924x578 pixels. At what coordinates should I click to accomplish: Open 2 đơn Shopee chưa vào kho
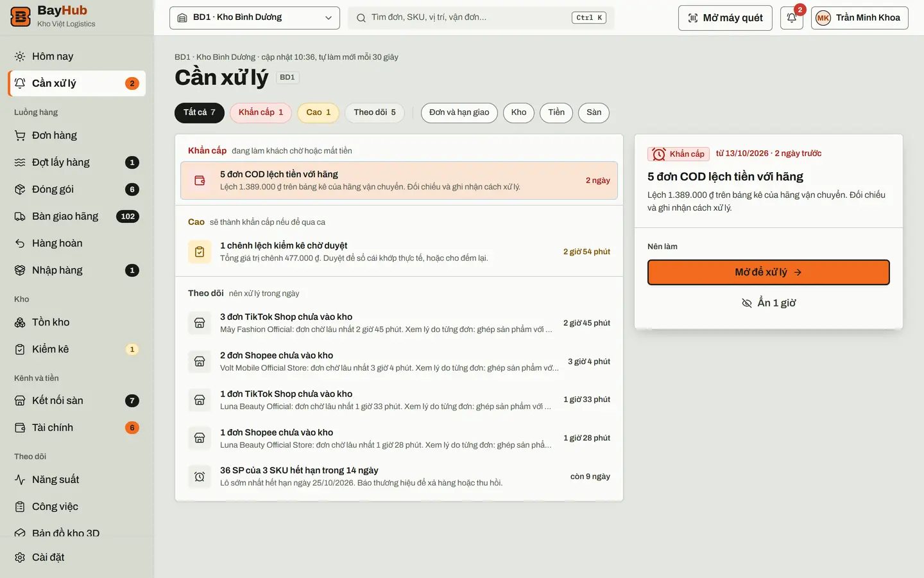coord(399,362)
